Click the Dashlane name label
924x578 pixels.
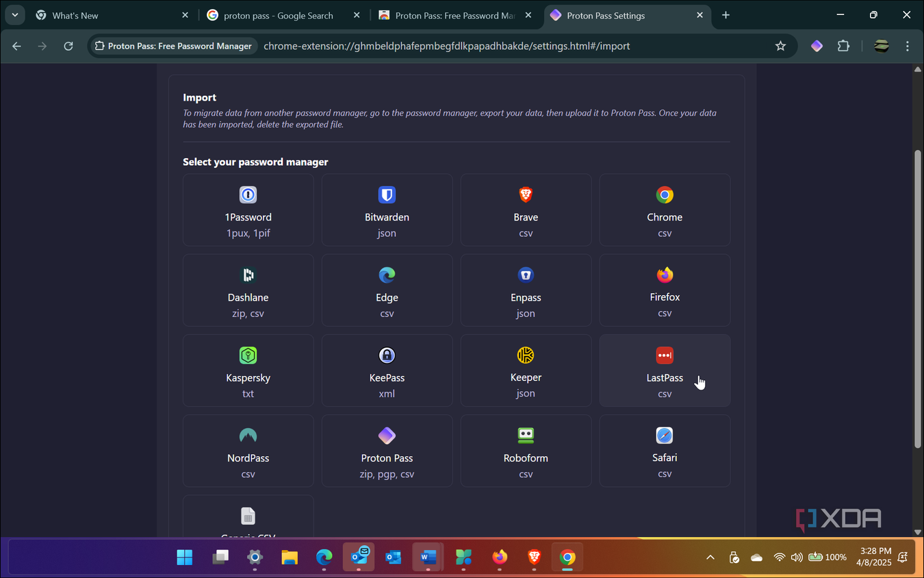click(x=248, y=297)
